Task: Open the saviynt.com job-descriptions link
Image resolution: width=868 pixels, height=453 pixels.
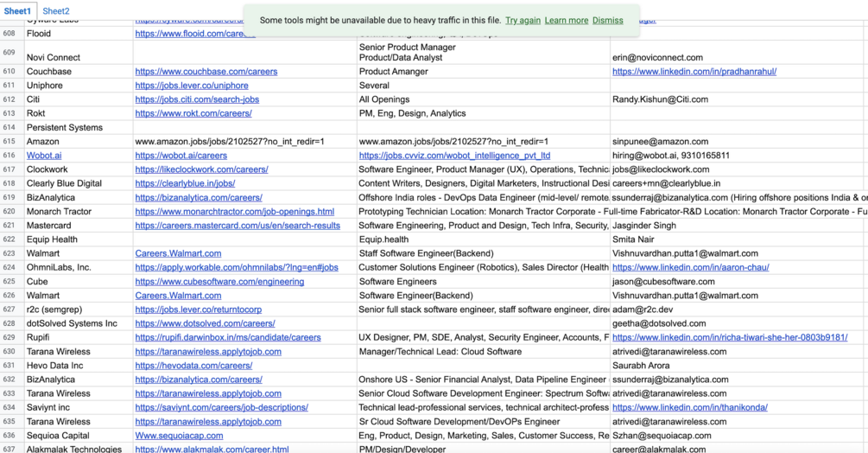Action: (221, 407)
